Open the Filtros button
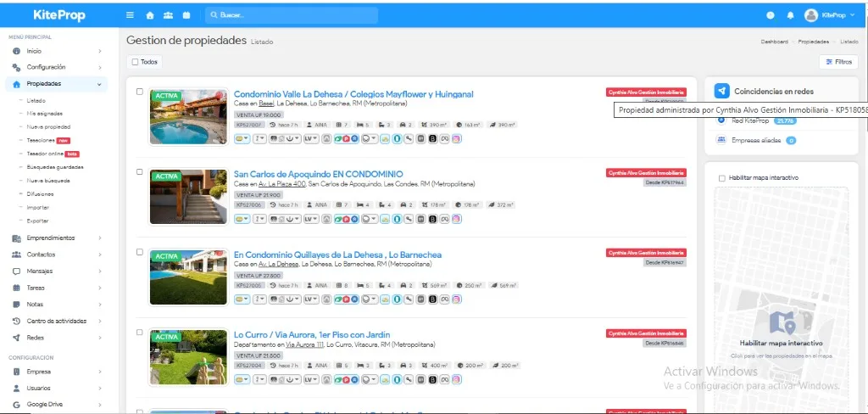Image resolution: width=868 pixels, height=414 pixels. pos(838,62)
